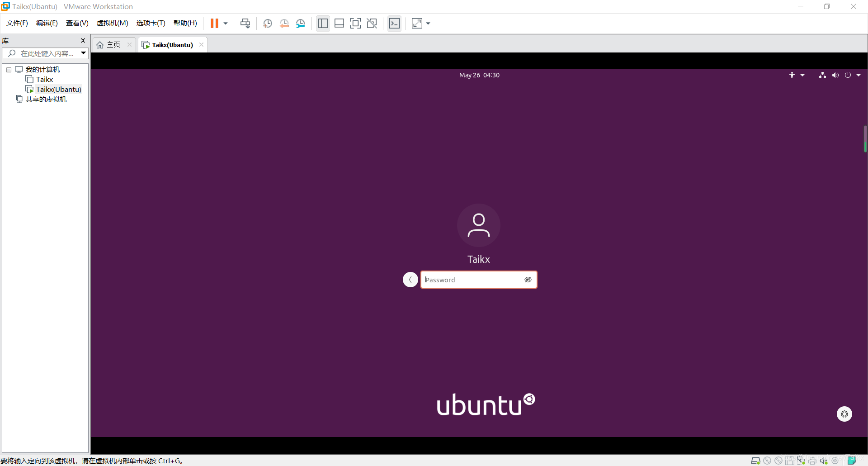The width and height of the screenshot is (868, 466).
Task: Toggle Unity mode icon
Action: pyautogui.click(x=372, y=24)
